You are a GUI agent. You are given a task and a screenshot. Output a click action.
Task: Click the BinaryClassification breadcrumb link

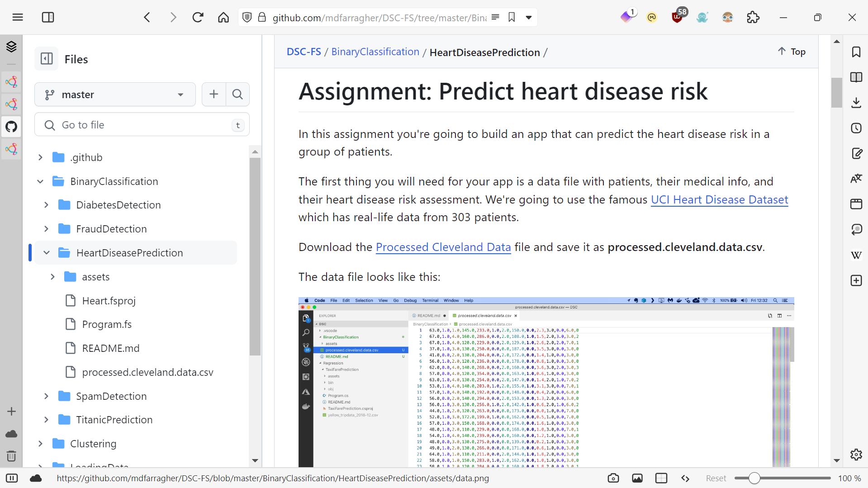coord(375,52)
